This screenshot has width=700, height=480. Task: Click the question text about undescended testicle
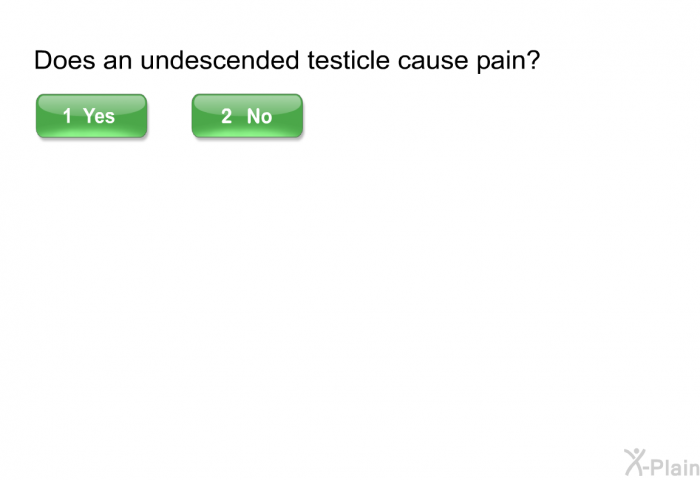(287, 60)
